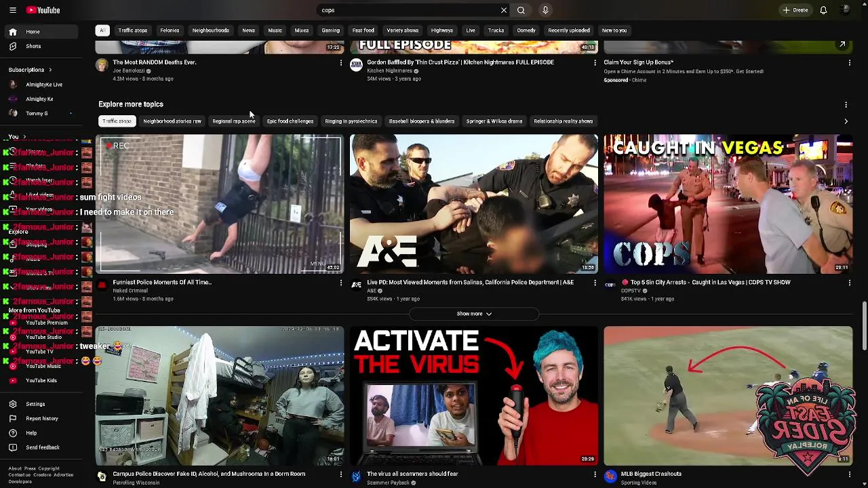The height and width of the screenshot is (488, 868).
Task: Open the hamburger guide menu
Action: coord(12,10)
